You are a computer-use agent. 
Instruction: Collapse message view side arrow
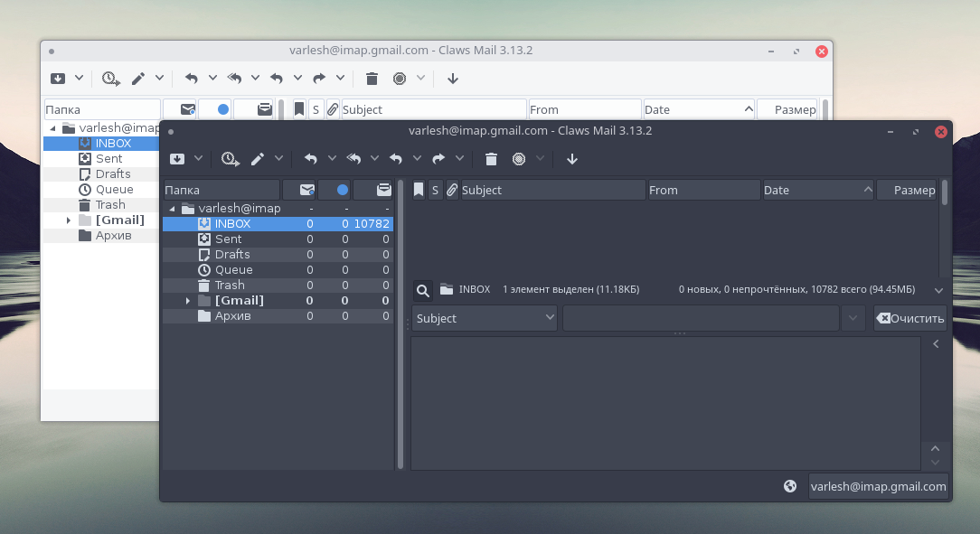[x=936, y=343]
